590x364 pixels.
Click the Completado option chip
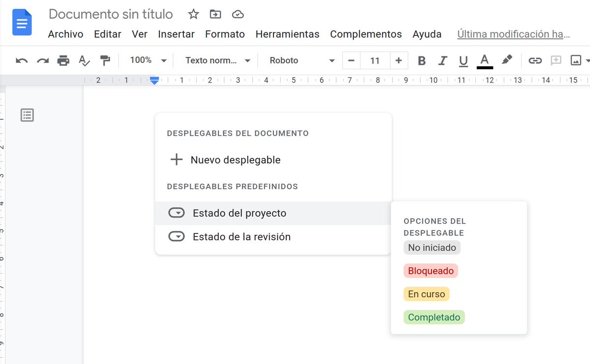pos(434,317)
